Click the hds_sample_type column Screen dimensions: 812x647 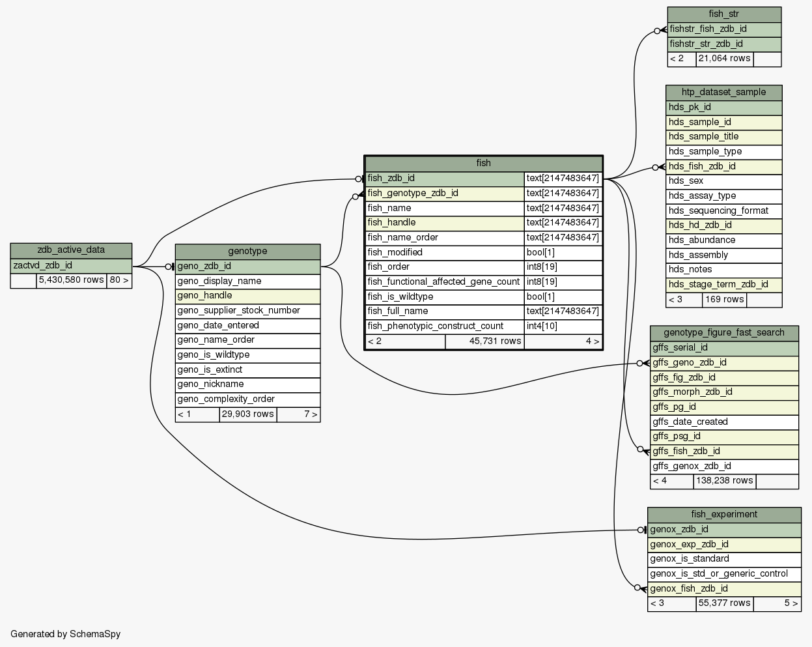[724, 152]
